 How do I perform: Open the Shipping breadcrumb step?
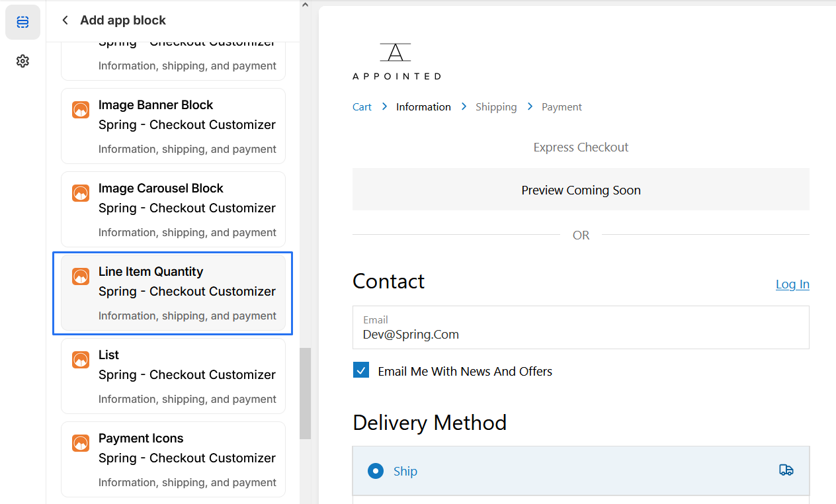click(496, 107)
